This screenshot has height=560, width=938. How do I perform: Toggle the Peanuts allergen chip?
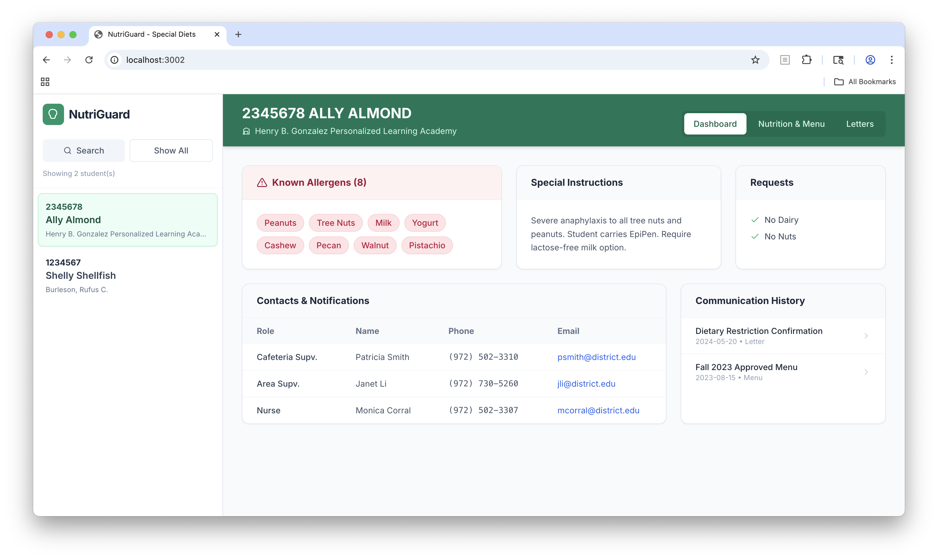pyautogui.click(x=280, y=223)
